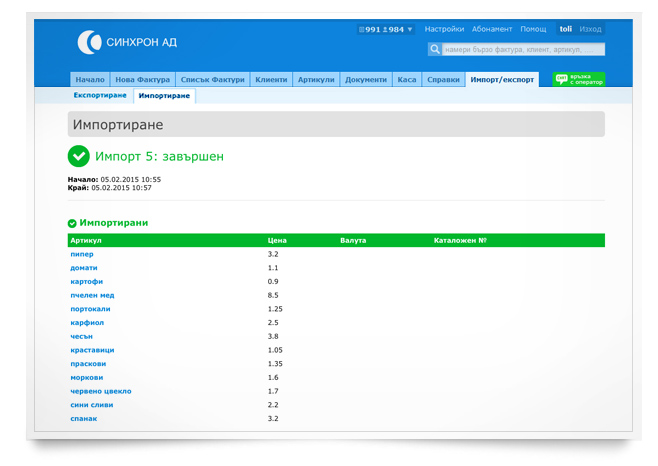Click the green chat operator icon
The width and height of the screenshot is (658, 466).
point(561,80)
